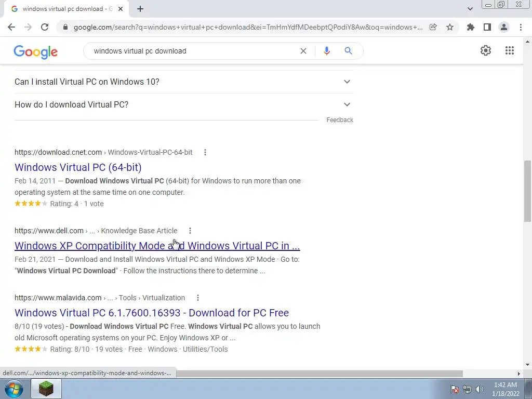Open Chrome three-dot menu

[x=521, y=27]
